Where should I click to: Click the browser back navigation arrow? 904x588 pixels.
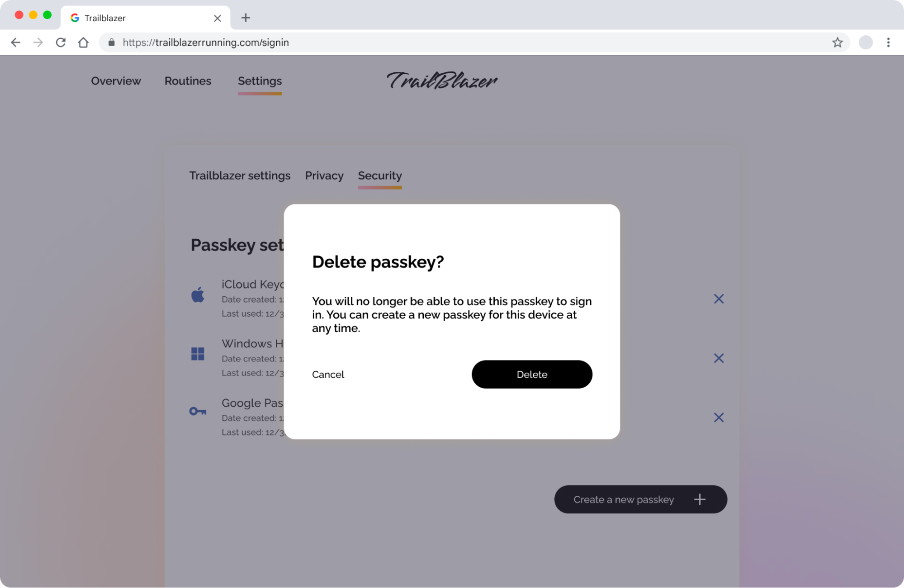click(x=15, y=42)
